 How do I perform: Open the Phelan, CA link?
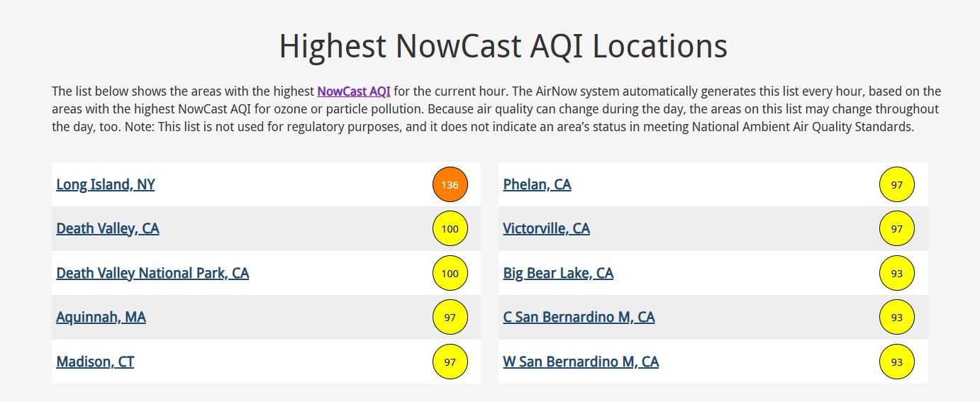coord(537,185)
